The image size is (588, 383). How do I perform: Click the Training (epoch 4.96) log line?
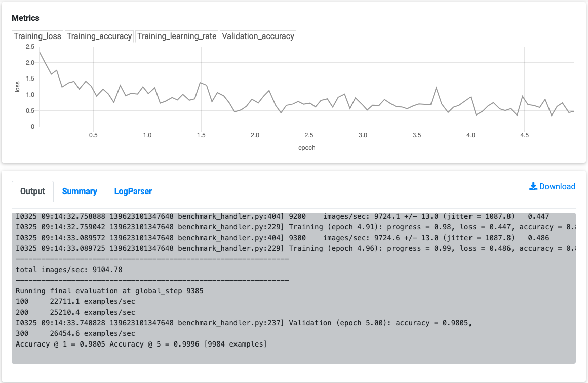(x=295, y=248)
